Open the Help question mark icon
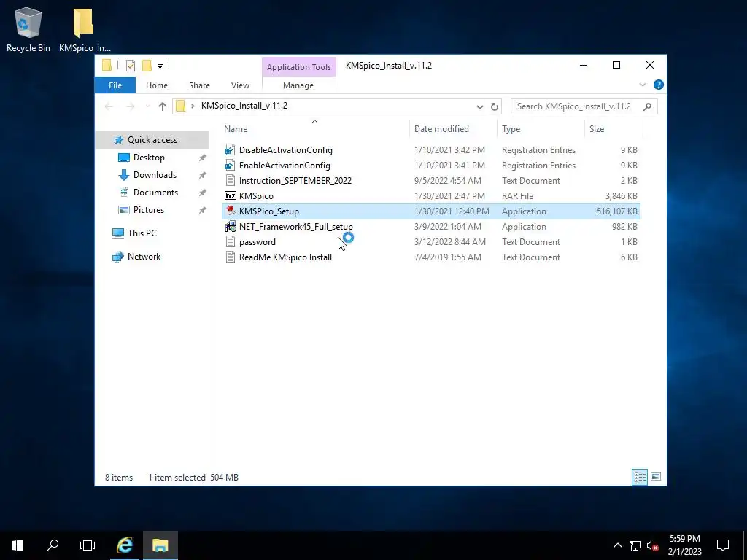The image size is (747, 560). tap(659, 85)
